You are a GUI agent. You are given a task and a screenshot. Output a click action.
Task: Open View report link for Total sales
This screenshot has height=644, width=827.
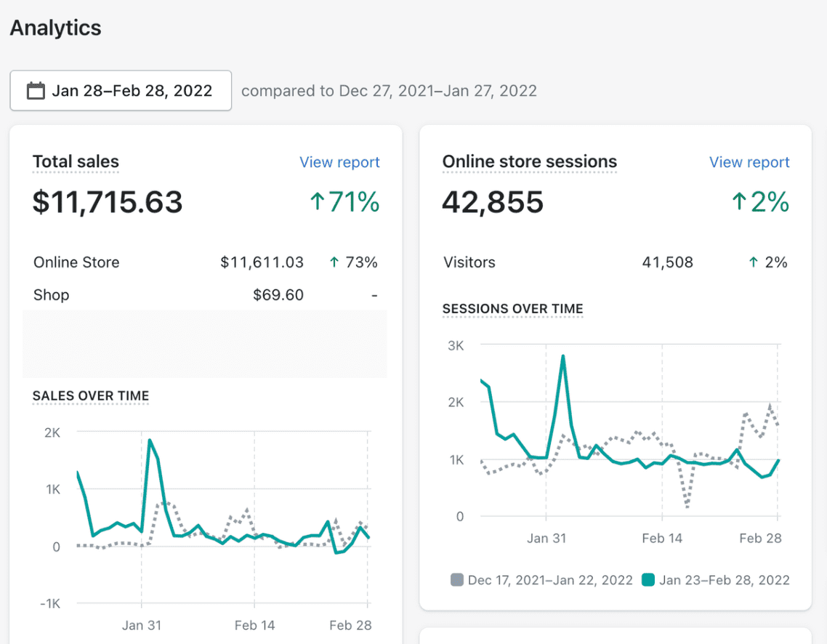pos(339,162)
